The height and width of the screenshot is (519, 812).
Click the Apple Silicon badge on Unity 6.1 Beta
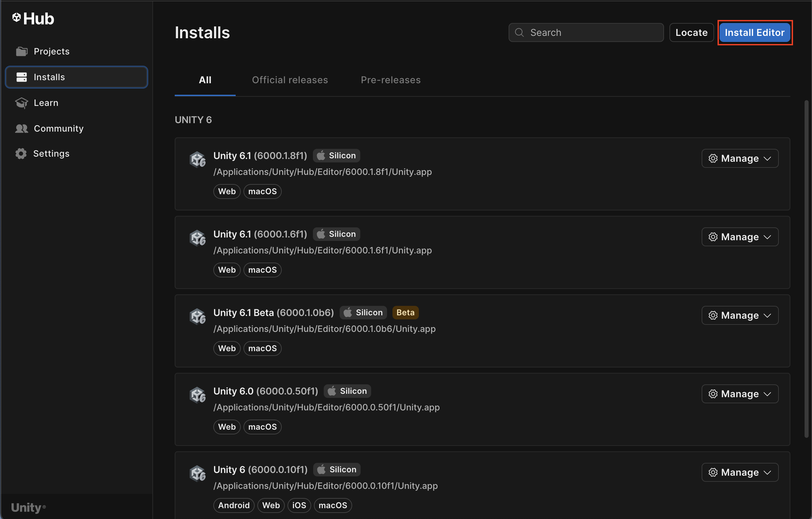click(x=363, y=312)
